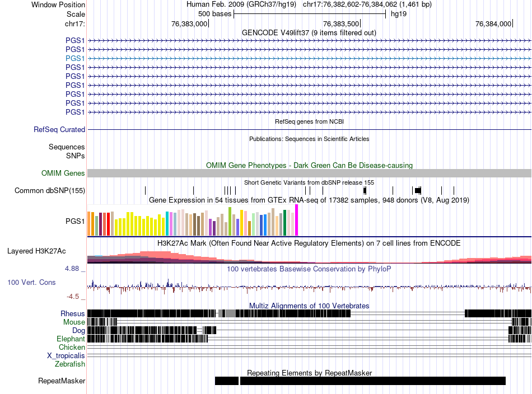Image resolution: width=532 pixels, height=394 pixels.
Task: Click the SNPs label under Sequences
Action: (x=76, y=156)
